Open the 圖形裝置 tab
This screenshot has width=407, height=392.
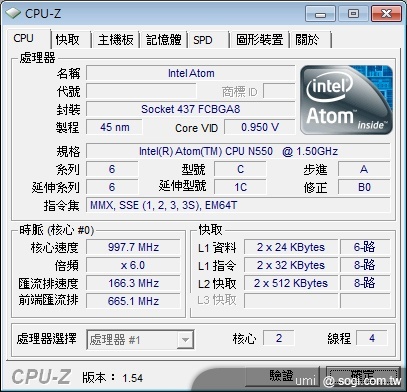(259, 40)
